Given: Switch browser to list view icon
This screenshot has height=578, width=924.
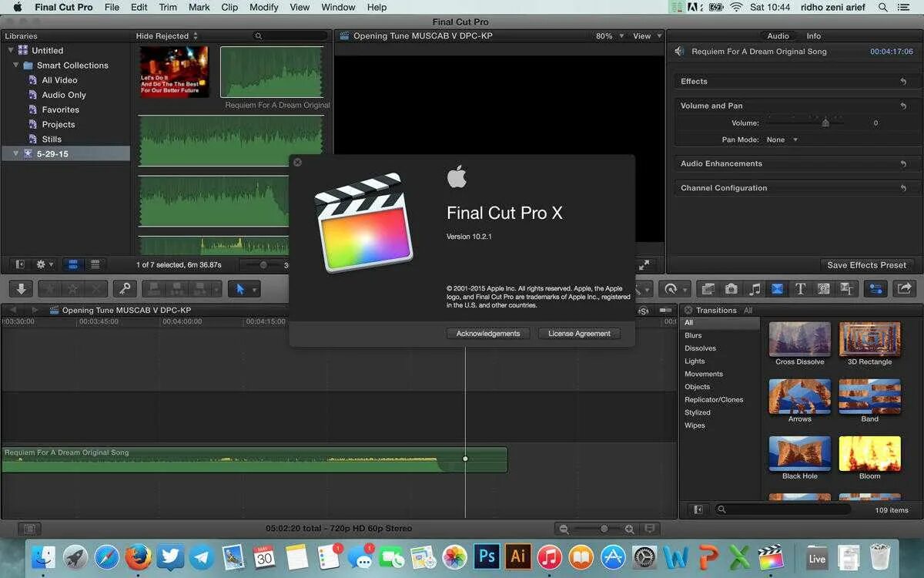Looking at the screenshot, I should click(95, 264).
